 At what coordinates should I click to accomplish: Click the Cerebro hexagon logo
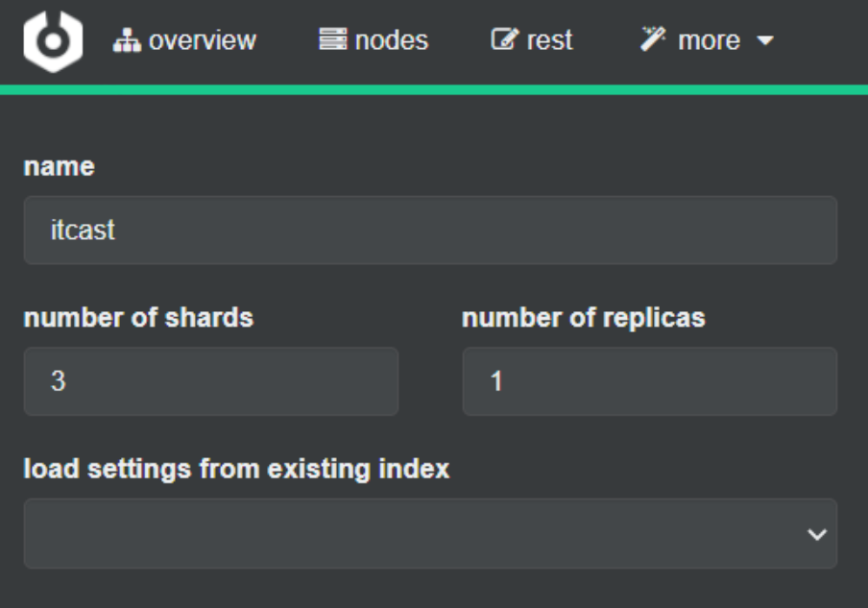tap(53, 41)
